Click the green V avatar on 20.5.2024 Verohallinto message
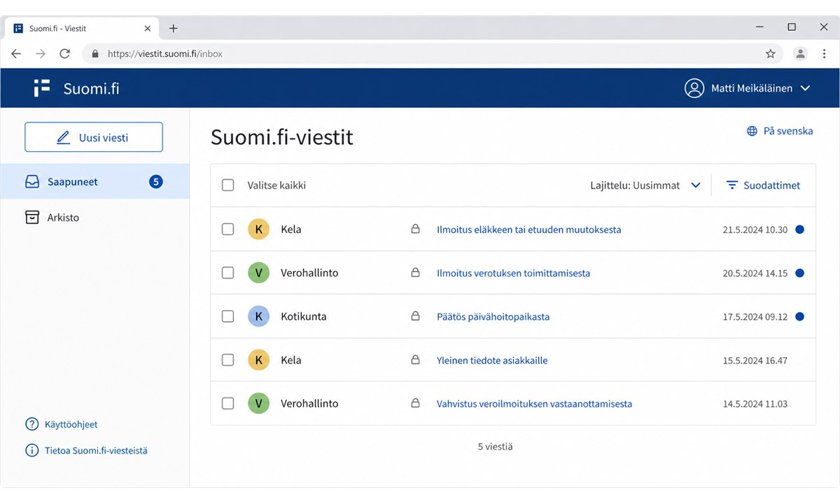The height and width of the screenshot is (504, 840). (258, 273)
